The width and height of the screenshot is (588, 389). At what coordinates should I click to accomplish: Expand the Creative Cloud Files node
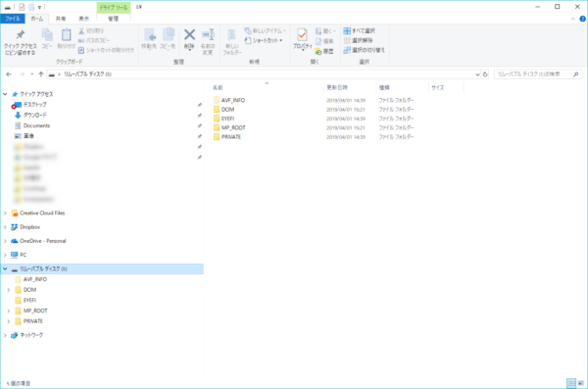[x=5, y=213]
